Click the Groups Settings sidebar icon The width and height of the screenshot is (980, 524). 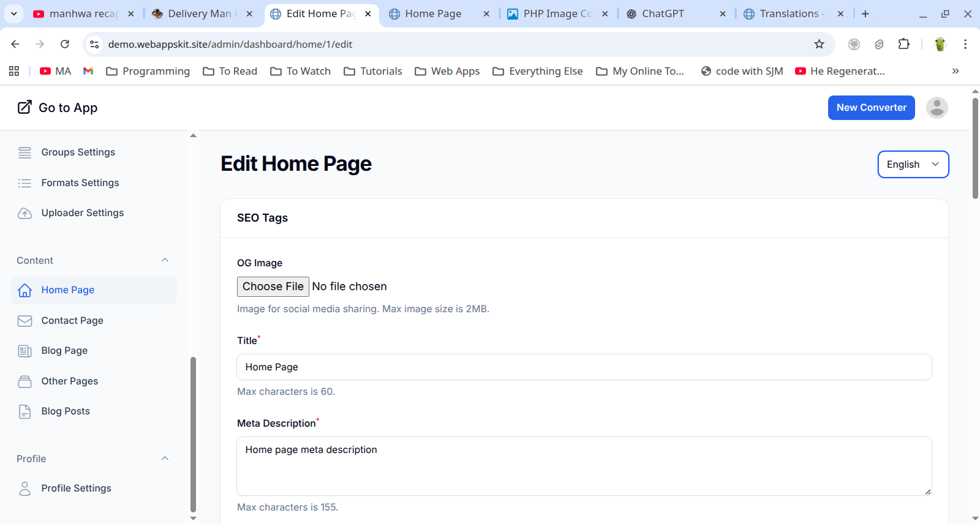click(24, 152)
